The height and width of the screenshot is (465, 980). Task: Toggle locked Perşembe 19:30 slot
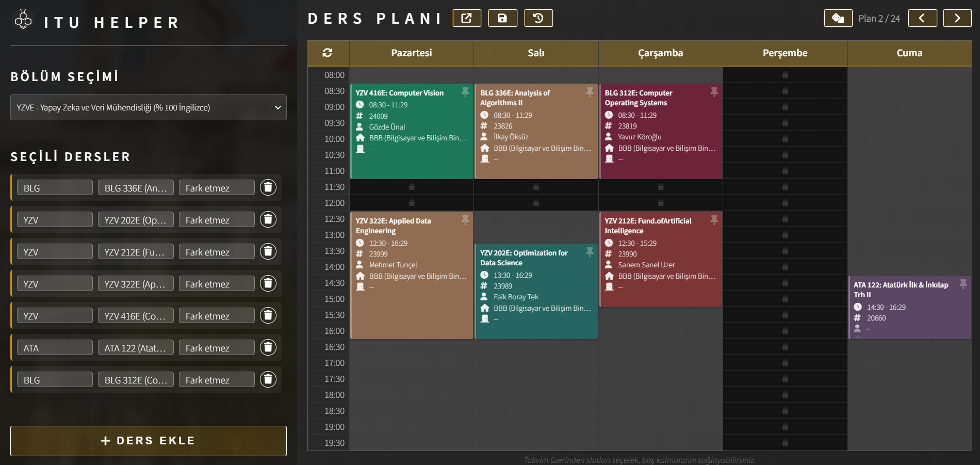785,443
